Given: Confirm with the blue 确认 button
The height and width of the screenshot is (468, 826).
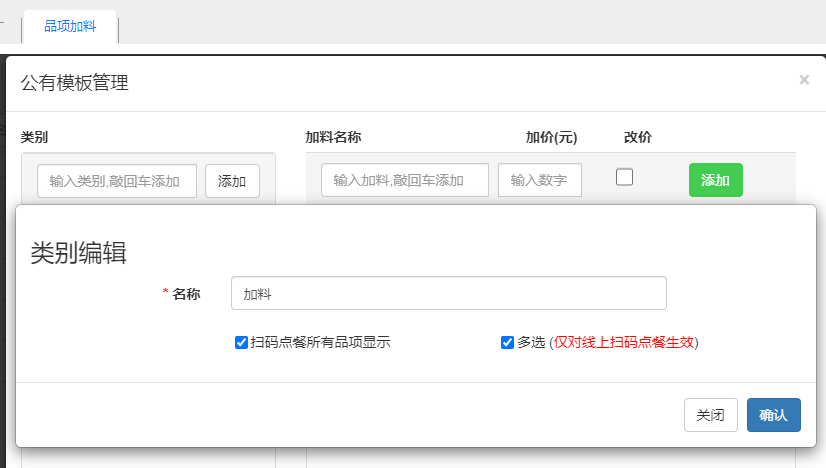Looking at the screenshot, I should coord(773,415).
